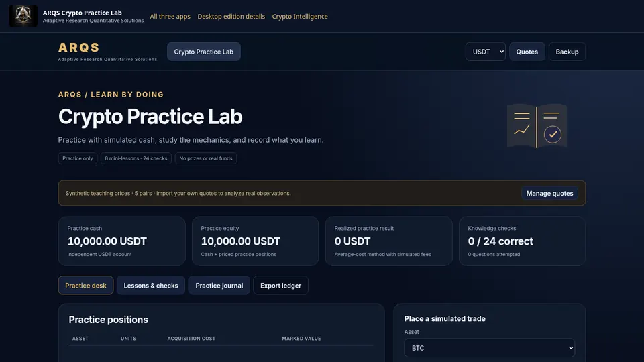This screenshot has width=644, height=362.
Task: Click the Knowledge checks score card
Action: (522, 241)
